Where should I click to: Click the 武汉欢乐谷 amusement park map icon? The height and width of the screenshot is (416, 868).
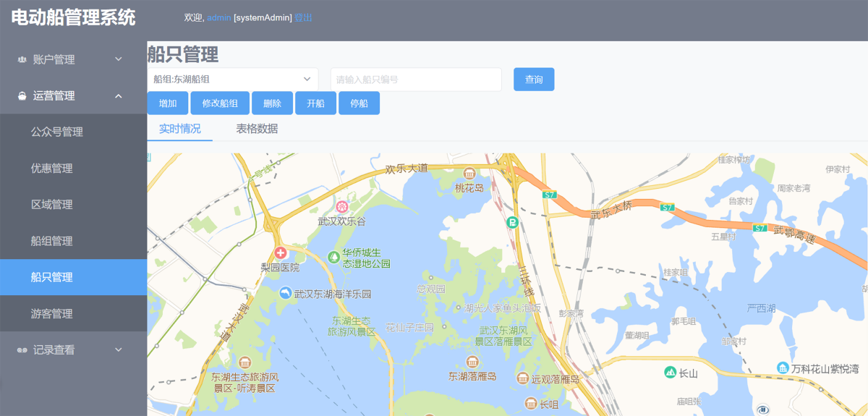pyautogui.click(x=342, y=208)
